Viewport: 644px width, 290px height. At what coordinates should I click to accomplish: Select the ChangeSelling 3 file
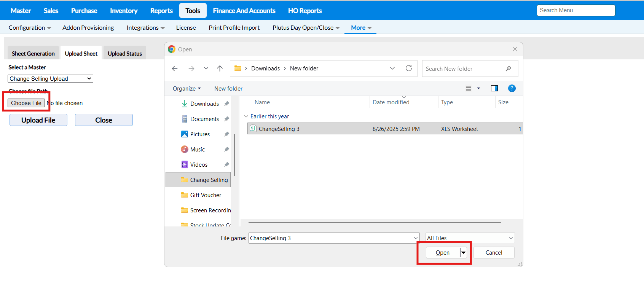(x=279, y=129)
